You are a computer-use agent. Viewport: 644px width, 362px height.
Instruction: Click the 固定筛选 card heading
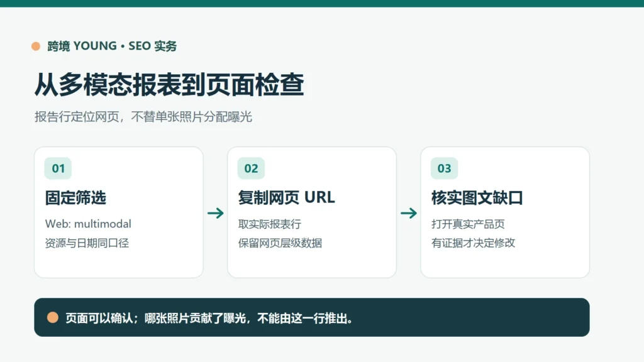tap(75, 198)
